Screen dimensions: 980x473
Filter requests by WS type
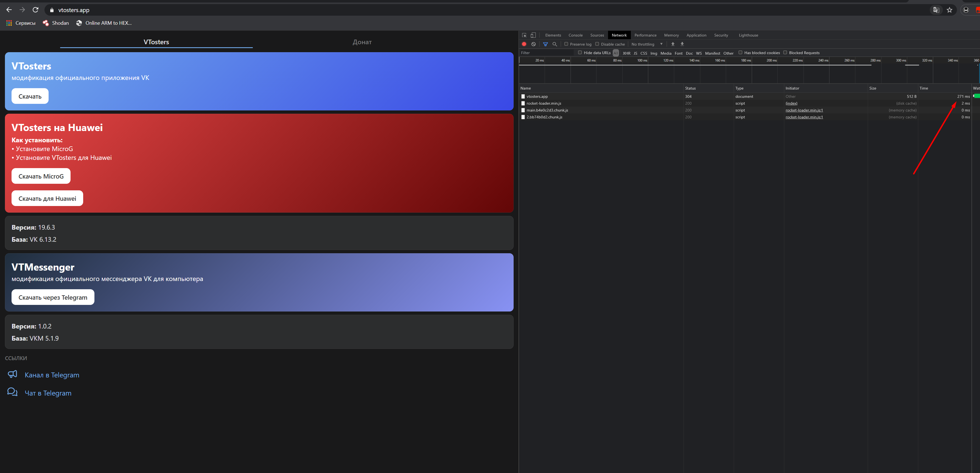699,53
